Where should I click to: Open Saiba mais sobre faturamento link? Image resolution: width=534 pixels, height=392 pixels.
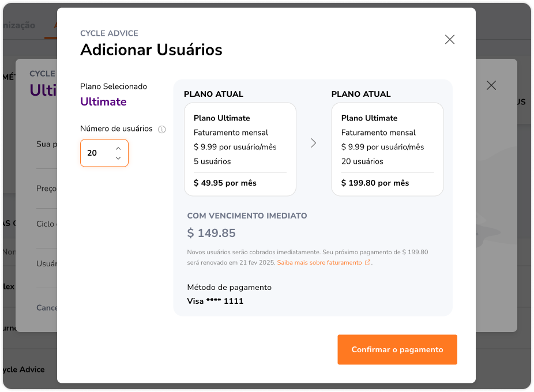click(x=319, y=262)
